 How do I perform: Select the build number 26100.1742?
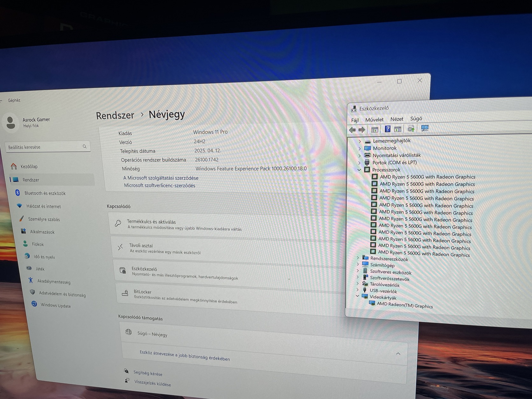click(207, 160)
